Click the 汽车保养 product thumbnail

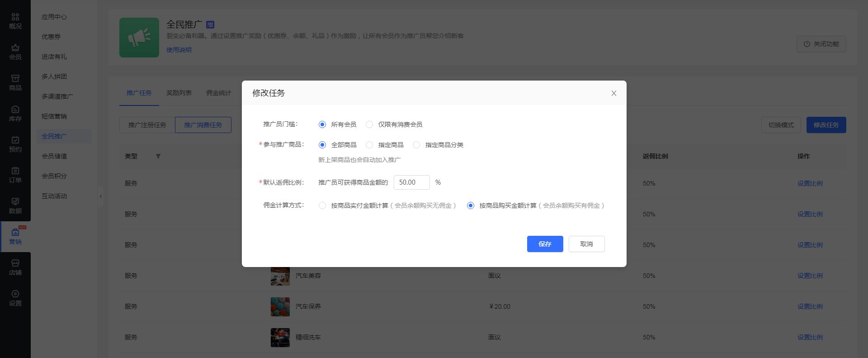[x=280, y=306]
